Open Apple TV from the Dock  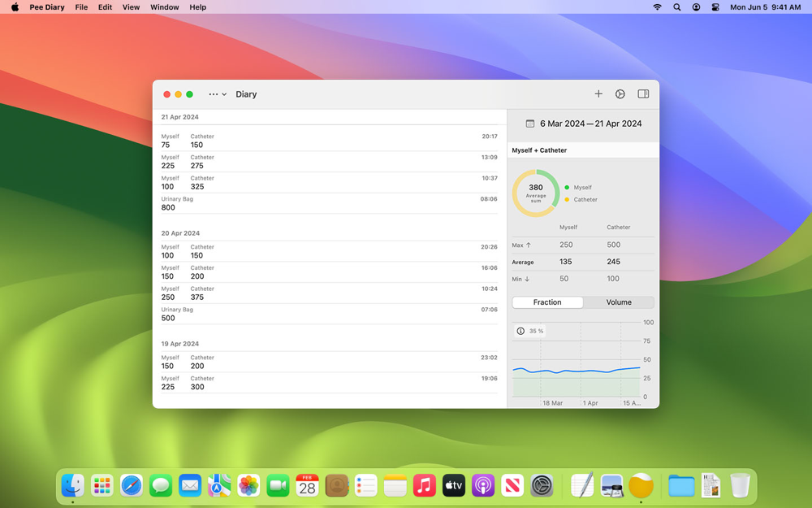pyautogui.click(x=454, y=486)
